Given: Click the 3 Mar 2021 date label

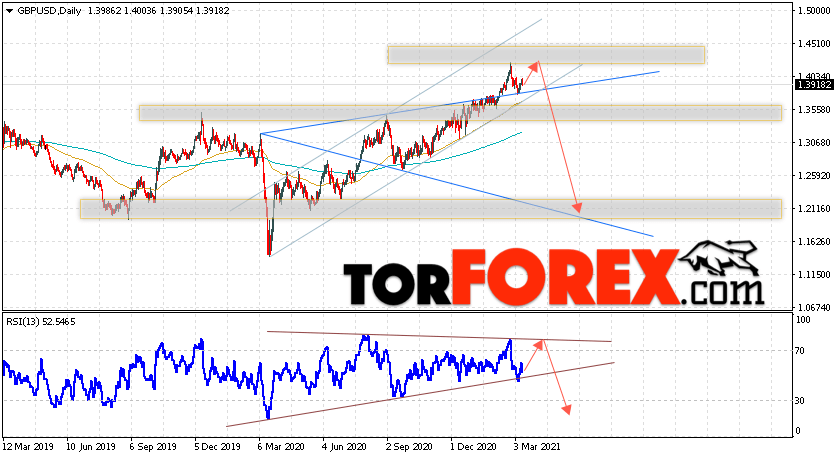Looking at the screenshot, I should (x=537, y=447).
